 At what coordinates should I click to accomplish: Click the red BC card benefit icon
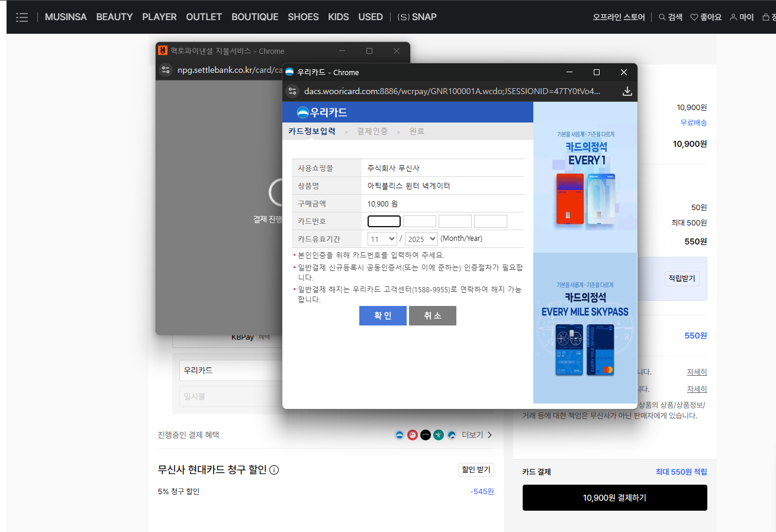[413, 435]
